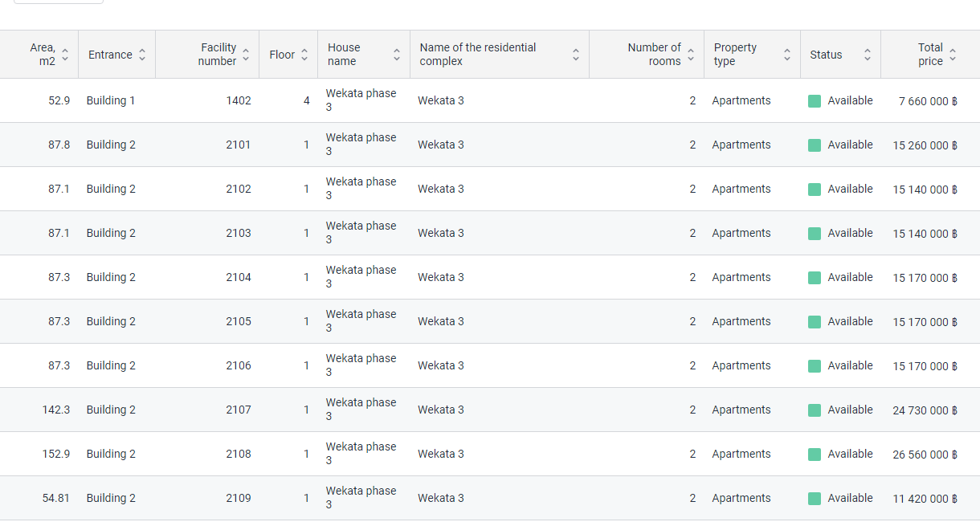Sort by Property type arrows
Screen dimensions: 980x526
point(787,55)
